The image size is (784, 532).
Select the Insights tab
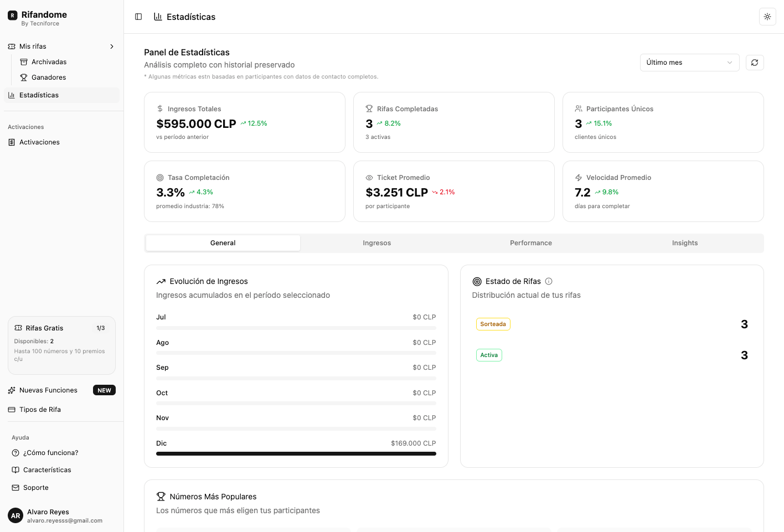[x=684, y=243]
